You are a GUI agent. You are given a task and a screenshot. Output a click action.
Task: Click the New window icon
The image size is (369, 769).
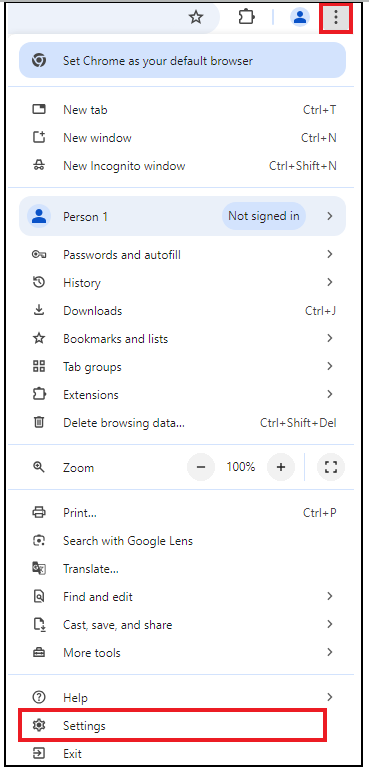click(x=39, y=137)
